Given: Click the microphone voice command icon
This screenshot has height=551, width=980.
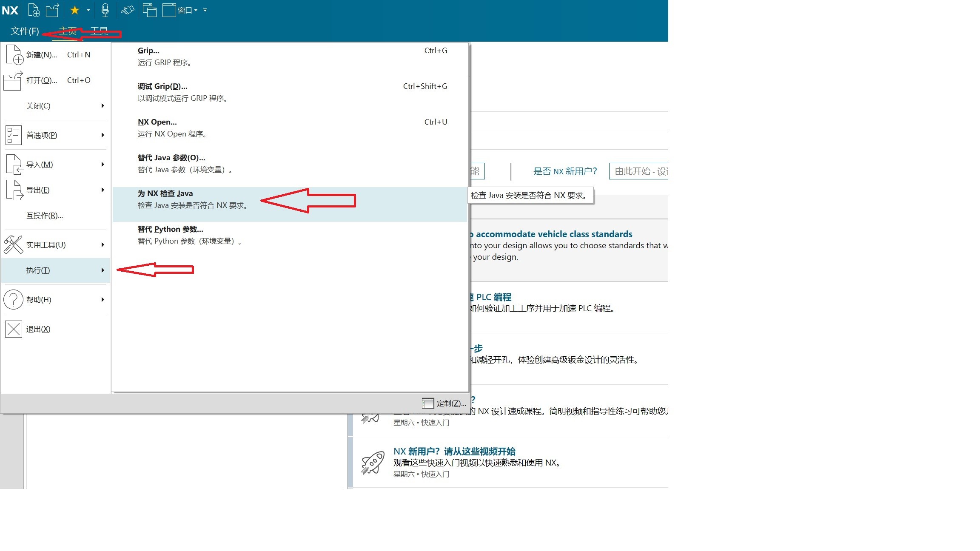Looking at the screenshot, I should pos(105,10).
